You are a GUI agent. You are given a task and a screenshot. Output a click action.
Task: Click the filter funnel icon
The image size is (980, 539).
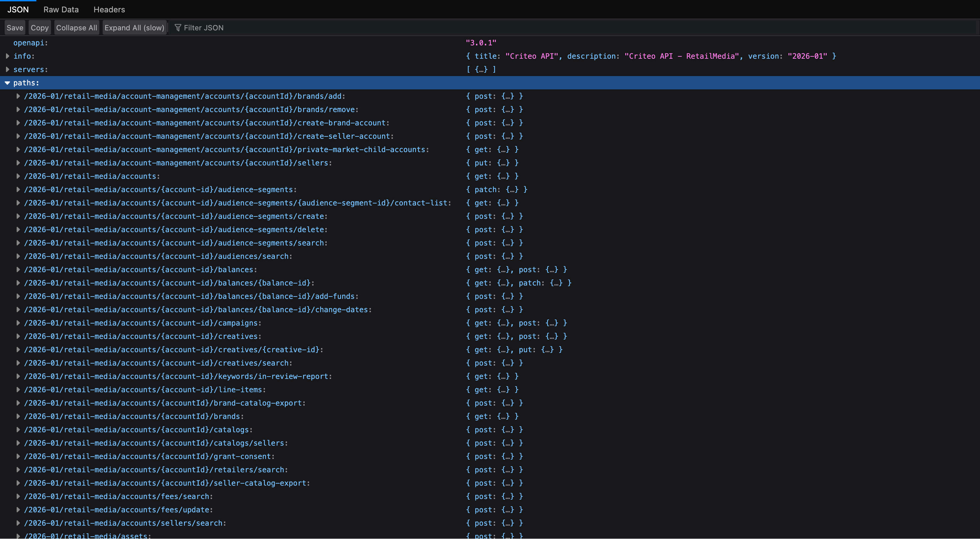point(177,28)
